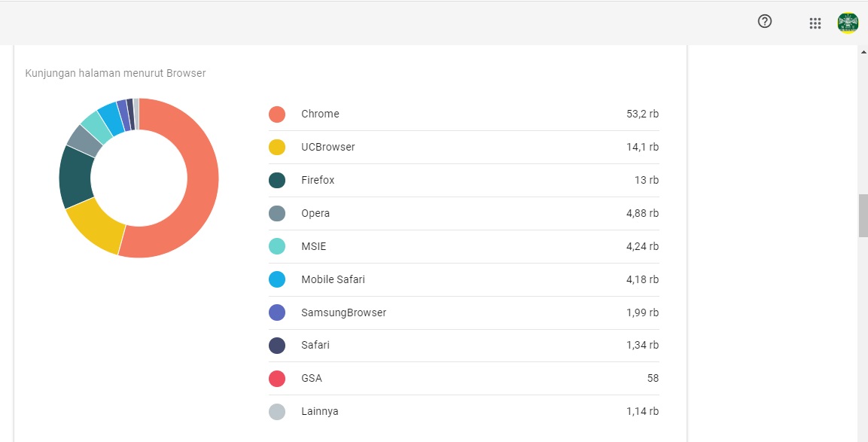The width and height of the screenshot is (868, 442).
Task: Select the MSIE label in legend
Action: pyautogui.click(x=314, y=246)
